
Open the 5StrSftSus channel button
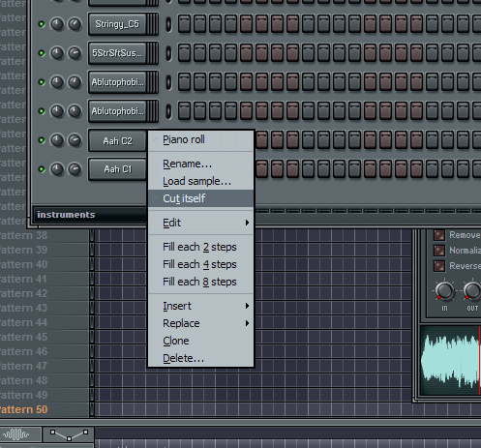[117, 53]
